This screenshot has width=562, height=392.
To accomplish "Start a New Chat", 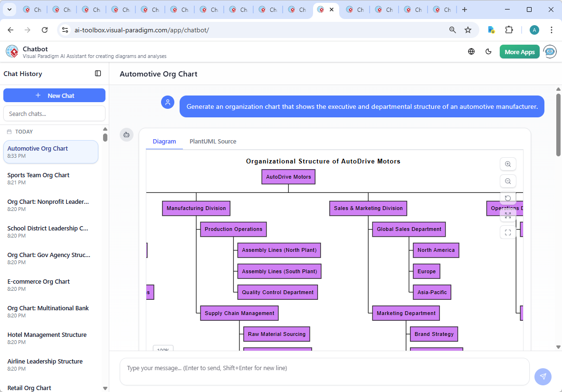I will click(x=54, y=95).
